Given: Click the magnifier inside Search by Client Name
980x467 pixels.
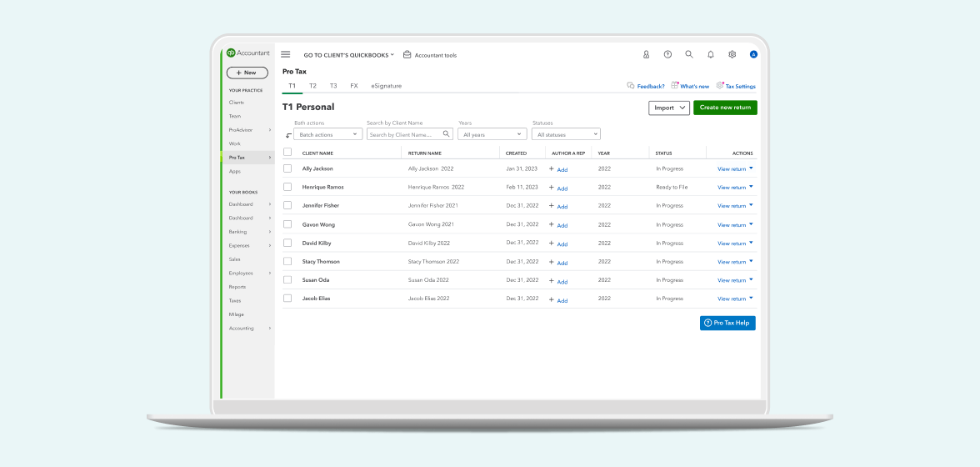Looking at the screenshot, I should pos(447,133).
